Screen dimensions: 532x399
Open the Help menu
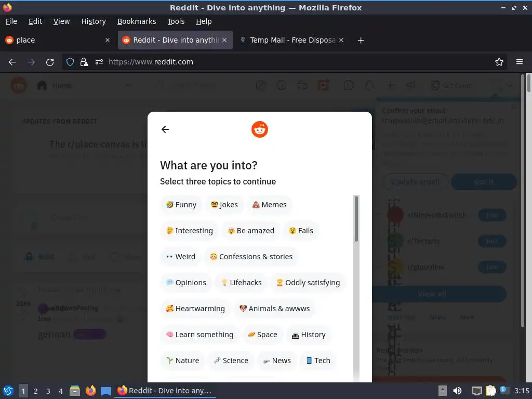(204, 21)
